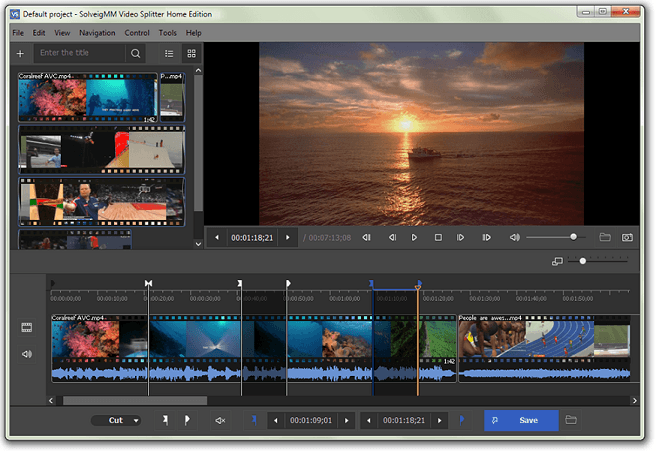Click the add media plus icon
The height and width of the screenshot is (451, 656).
tap(20, 53)
